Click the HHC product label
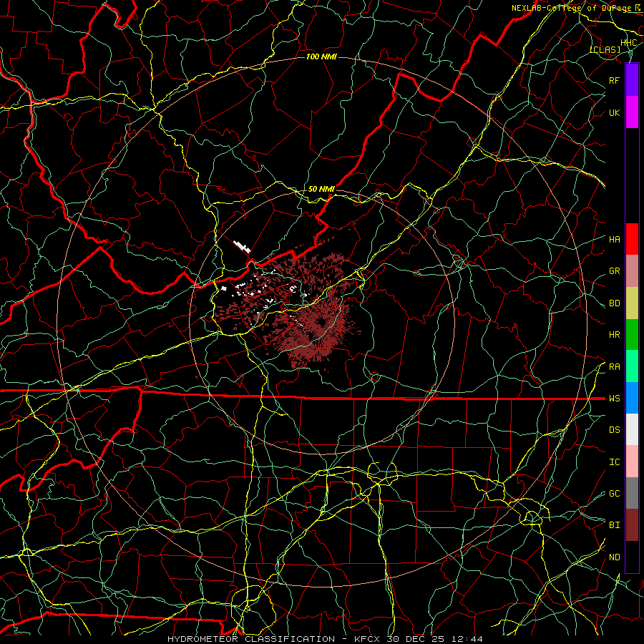The height and width of the screenshot is (644, 644). coord(628,43)
